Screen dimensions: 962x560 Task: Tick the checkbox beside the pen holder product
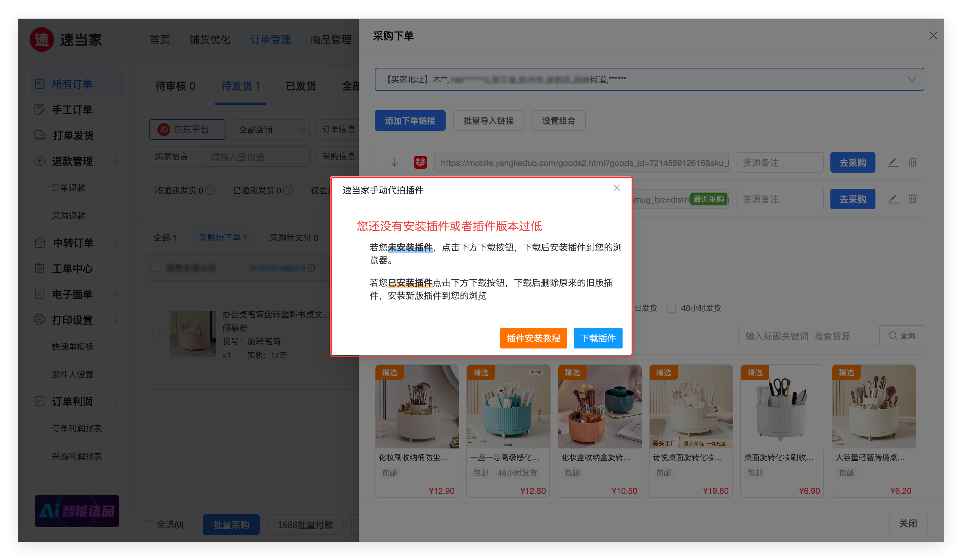click(156, 335)
